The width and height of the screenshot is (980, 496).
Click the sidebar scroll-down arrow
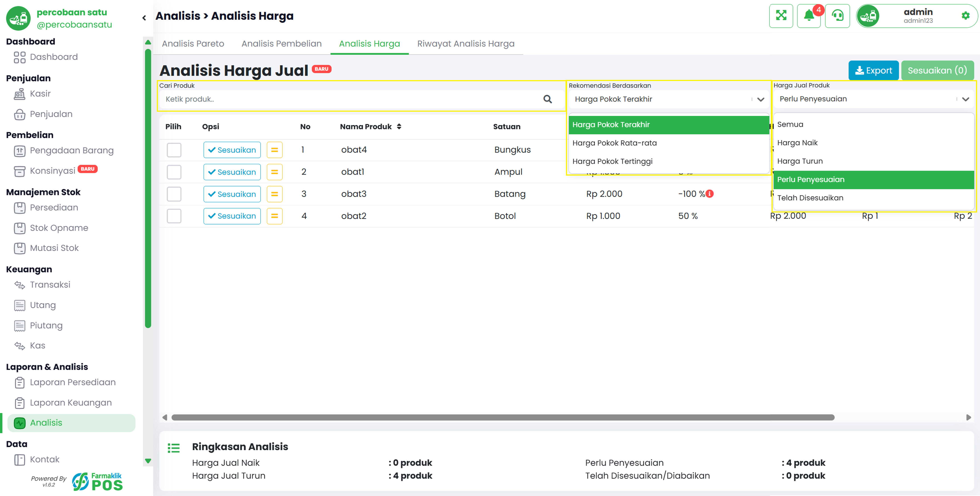[148, 461]
